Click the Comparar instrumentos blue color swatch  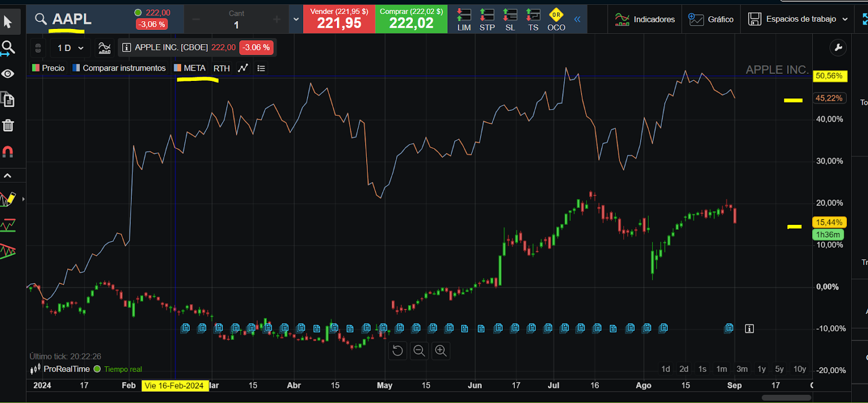tap(76, 68)
